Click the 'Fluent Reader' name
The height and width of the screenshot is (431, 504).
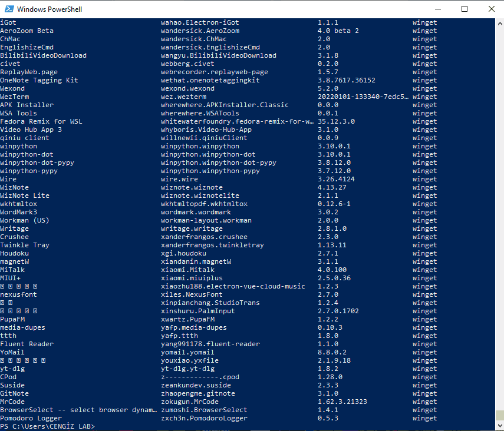tap(27, 344)
